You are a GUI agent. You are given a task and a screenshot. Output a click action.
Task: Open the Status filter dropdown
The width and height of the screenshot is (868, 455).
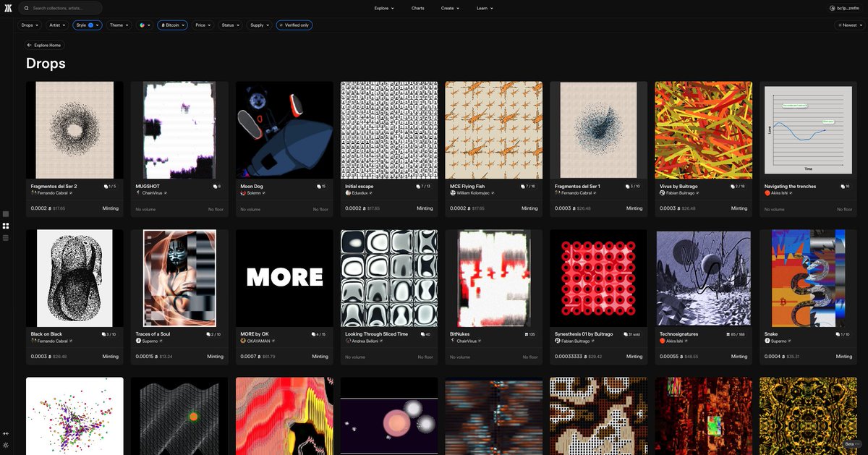[230, 25]
